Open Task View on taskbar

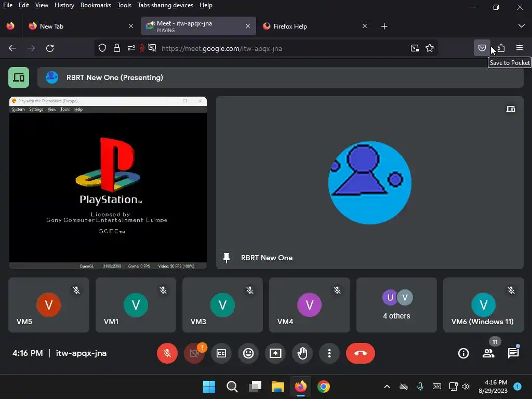(255, 387)
